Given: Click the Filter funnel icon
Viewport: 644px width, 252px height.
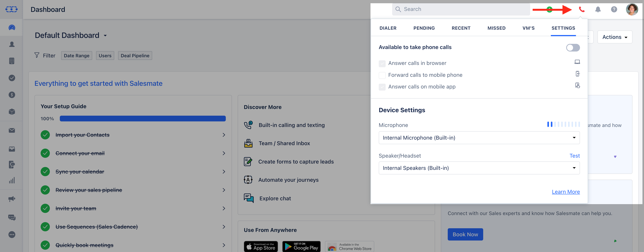Looking at the screenshot, I should (37, 55).
